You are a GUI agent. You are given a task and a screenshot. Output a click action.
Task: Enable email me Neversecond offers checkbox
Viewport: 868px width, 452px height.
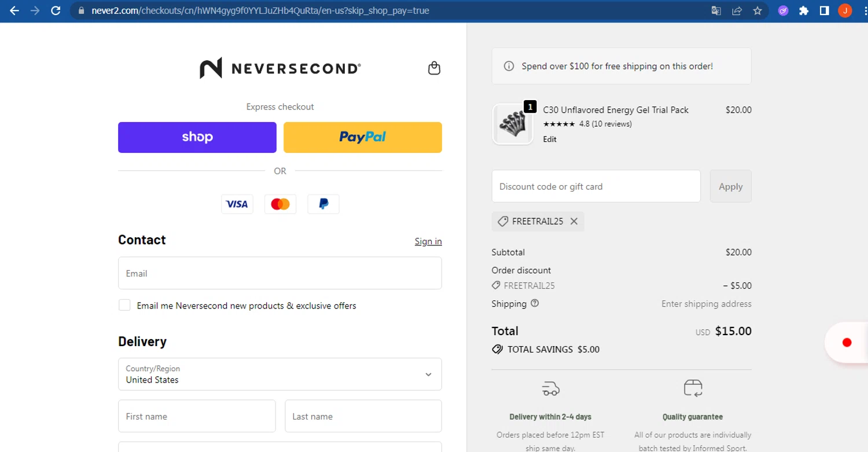(124, 305)
